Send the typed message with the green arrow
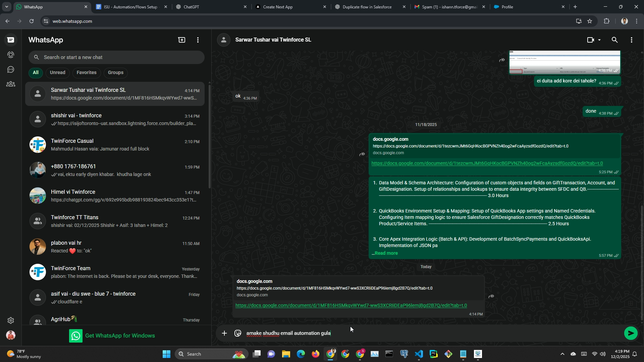644x362 pixels. (x=631, y=333)
